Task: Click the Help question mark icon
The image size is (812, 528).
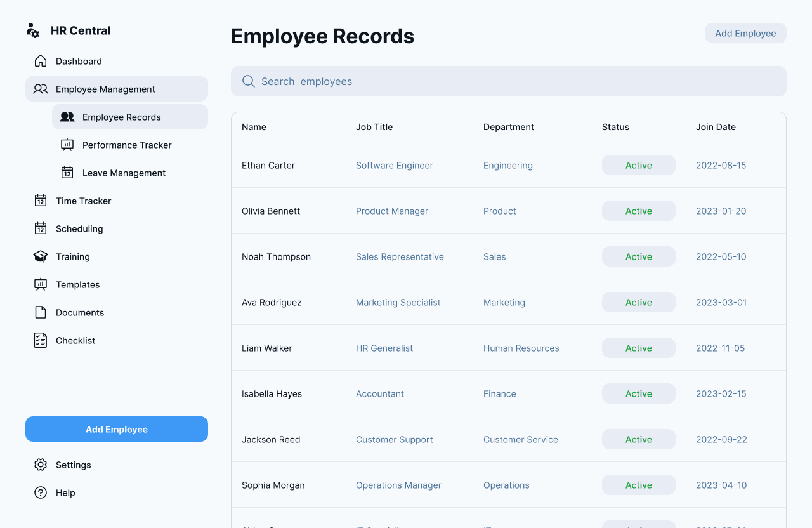Action: [41, 492]
